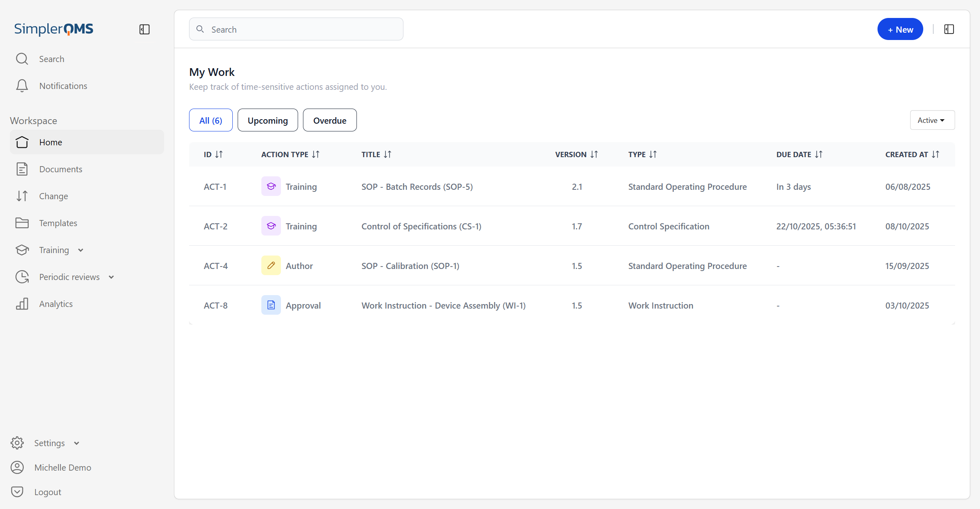The image size is (980, 509).
Task: Open the Change arrows sidebar item
Action: [22, 196]
